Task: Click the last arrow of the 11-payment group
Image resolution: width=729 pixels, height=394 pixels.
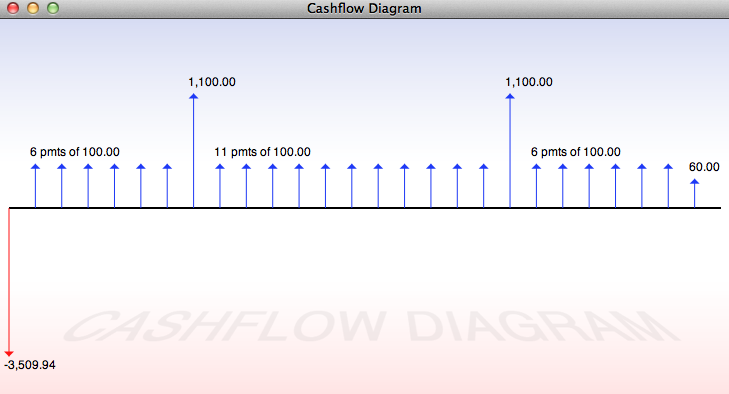Action: tap(484, 186)
